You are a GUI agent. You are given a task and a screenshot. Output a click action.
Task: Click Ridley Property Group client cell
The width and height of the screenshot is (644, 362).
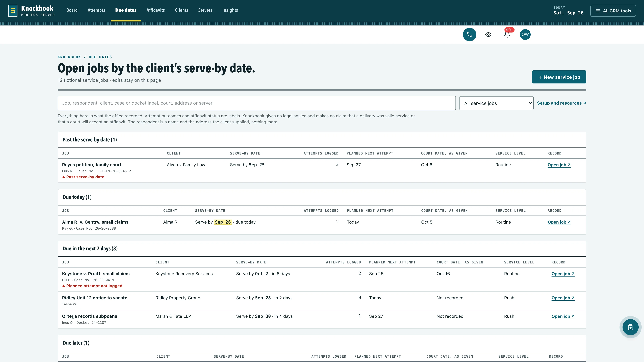[178, 298]
